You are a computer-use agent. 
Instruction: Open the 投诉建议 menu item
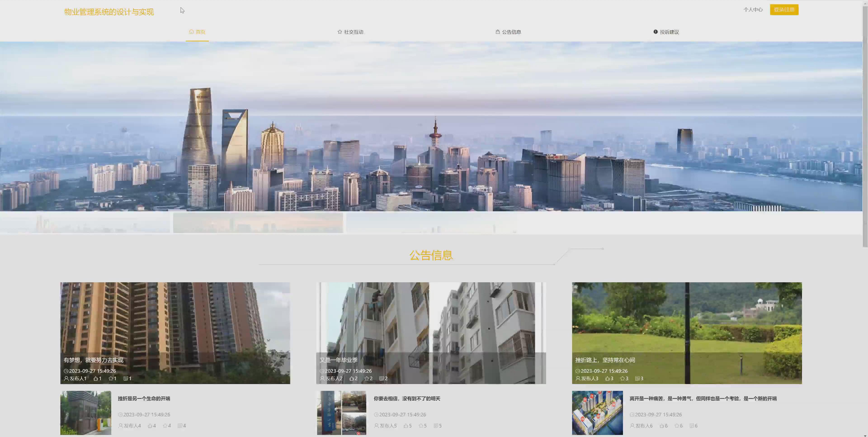tap(669, 32)
